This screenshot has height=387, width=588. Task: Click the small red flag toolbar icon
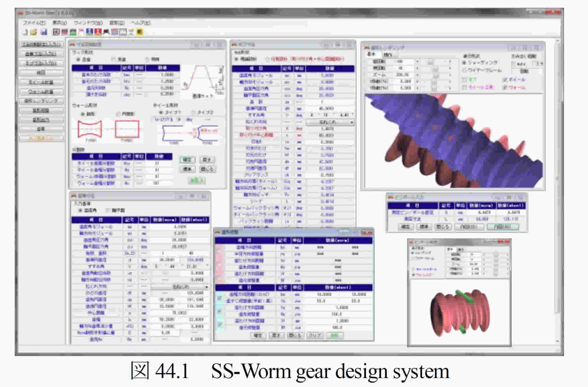81,32
